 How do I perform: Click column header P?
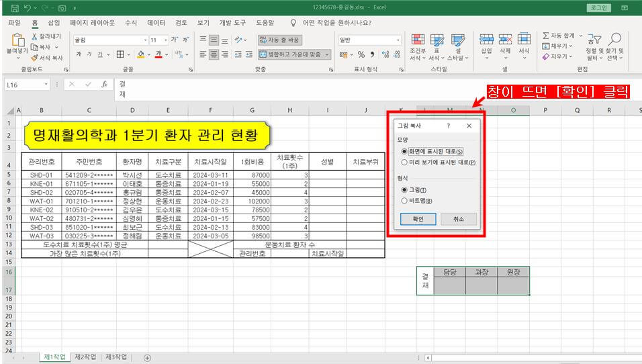[x=545, y=110]
